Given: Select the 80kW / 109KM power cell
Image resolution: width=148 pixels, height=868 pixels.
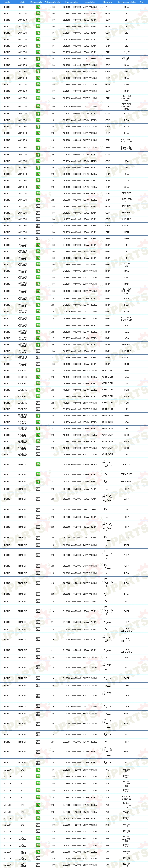Looking at the screenshot, I should pos(90,770).
